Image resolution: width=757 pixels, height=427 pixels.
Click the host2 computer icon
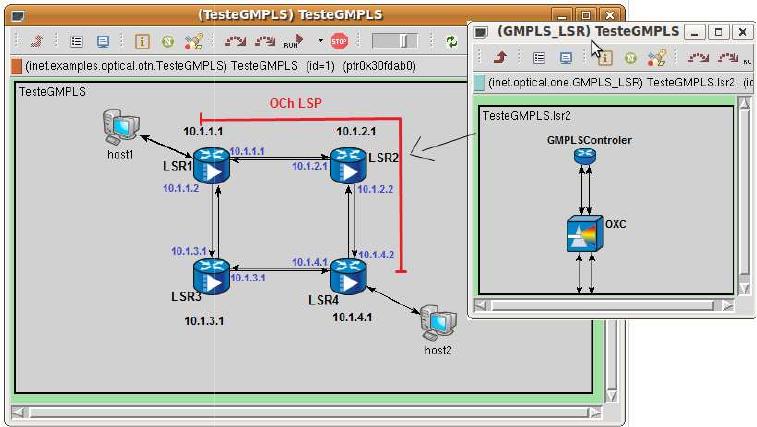pyautogui.click(x=437, y=322)
